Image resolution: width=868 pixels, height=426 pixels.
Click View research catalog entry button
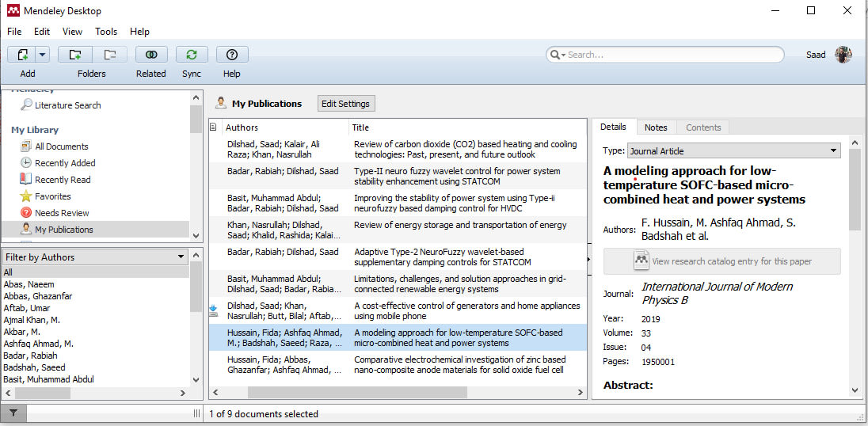point(721,261)
